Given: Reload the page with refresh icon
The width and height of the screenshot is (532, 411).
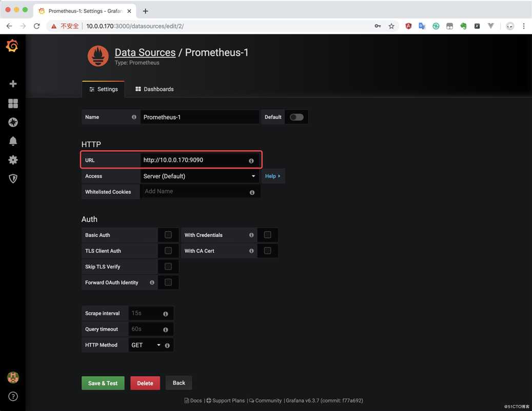Looking at the screenshot, I should 36,26.
